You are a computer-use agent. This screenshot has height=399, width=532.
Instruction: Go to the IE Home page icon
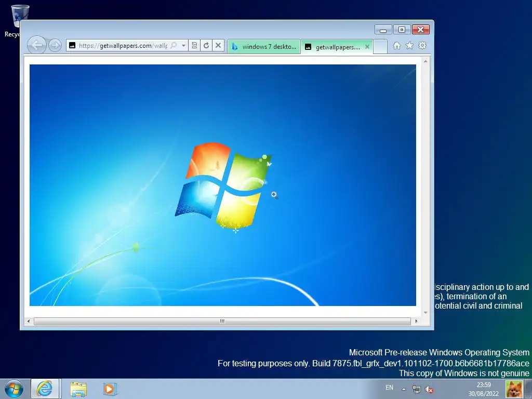coord(396,46)
